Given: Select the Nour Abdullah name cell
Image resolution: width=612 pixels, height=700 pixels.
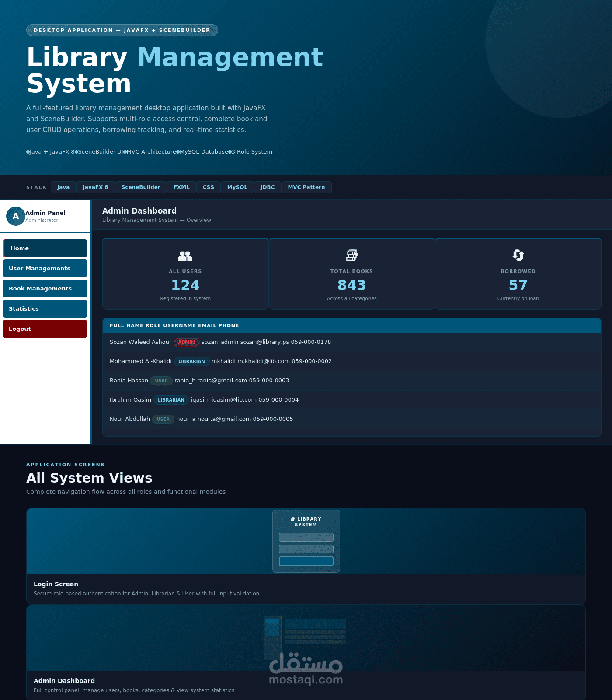Looking at the screenshot, I should tap(130, 419).
